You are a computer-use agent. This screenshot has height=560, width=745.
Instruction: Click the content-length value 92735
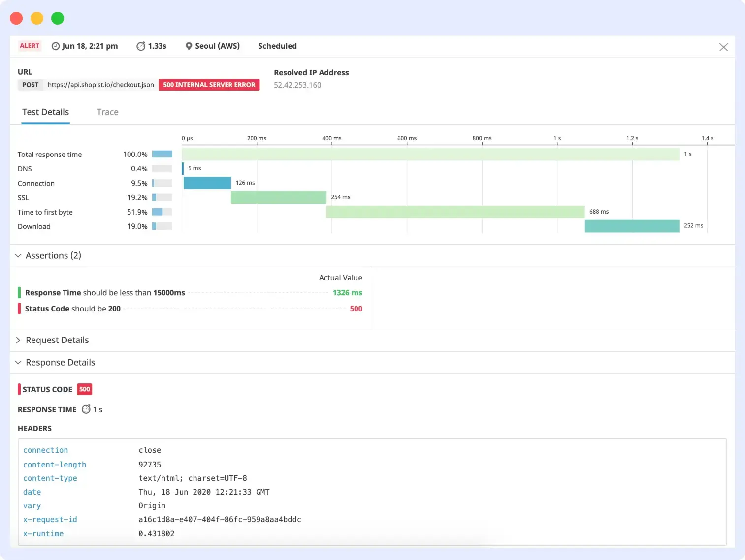[x=150, y=465]
